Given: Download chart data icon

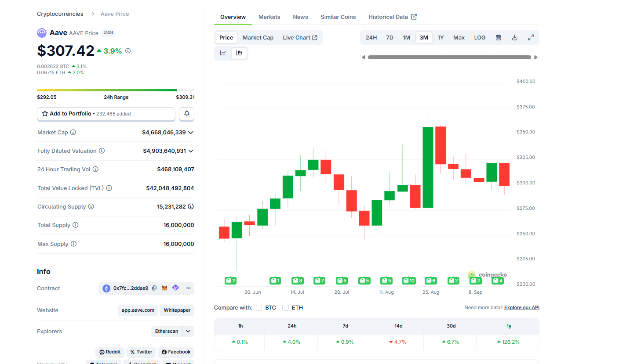Looking at the screenshot, I should coord(514,38).
